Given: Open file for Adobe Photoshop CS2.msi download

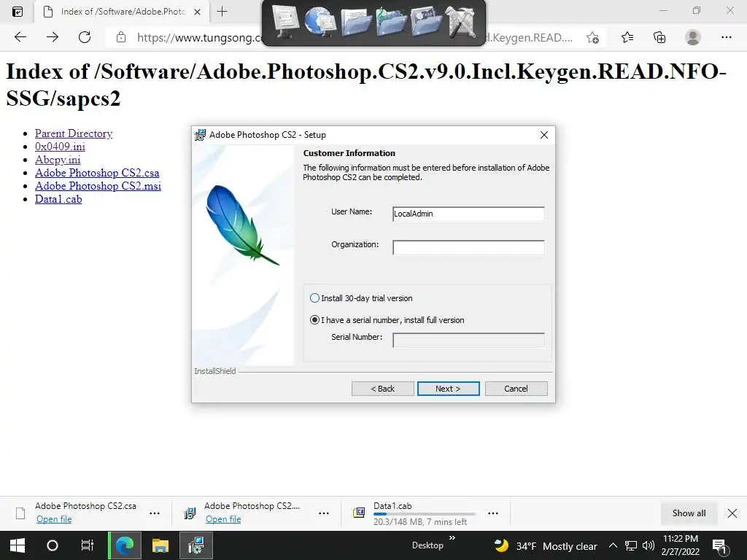Looking at the screenshot, I should click(223, 519).
